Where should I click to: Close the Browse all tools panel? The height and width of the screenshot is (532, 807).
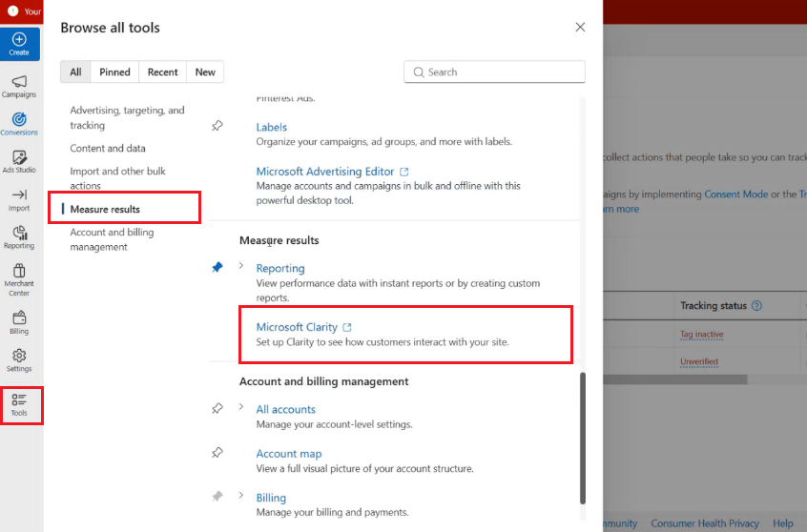point(580,27)
